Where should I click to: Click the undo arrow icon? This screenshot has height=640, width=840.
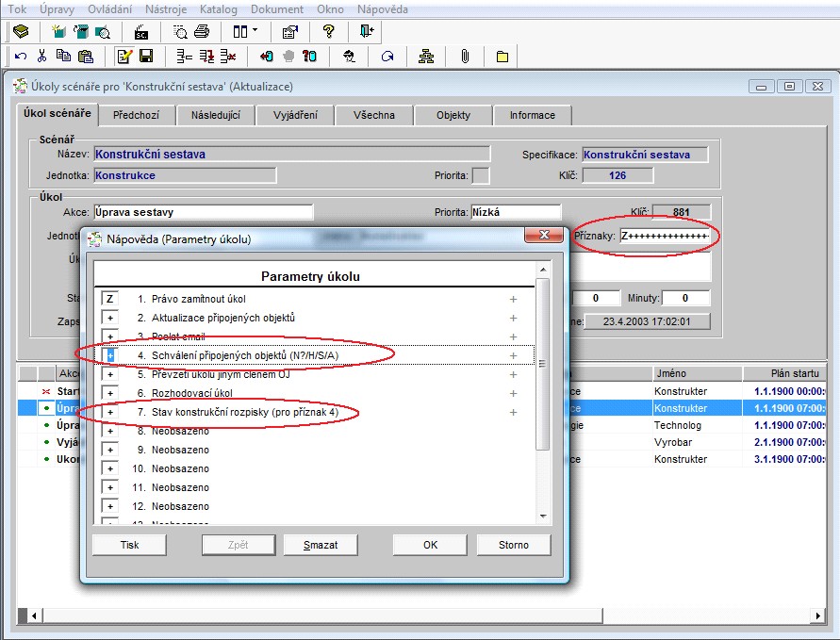click(21, 57)
